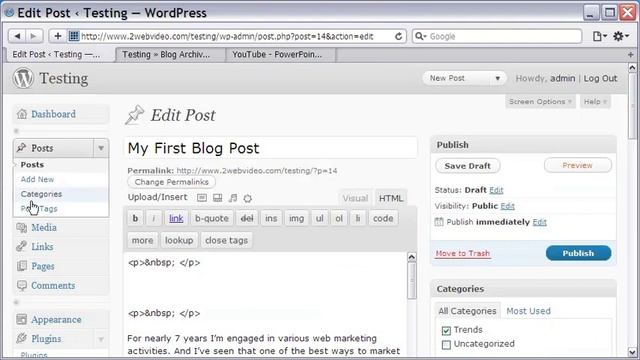
Task: Click the lookup quicktag button
Action: tap(179, 240)
